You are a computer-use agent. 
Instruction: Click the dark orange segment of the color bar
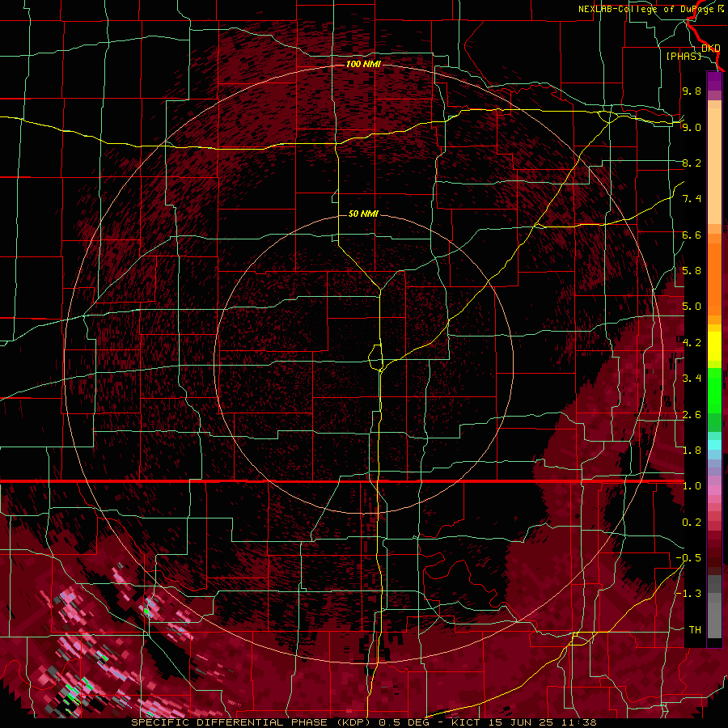tap(714, 274)
